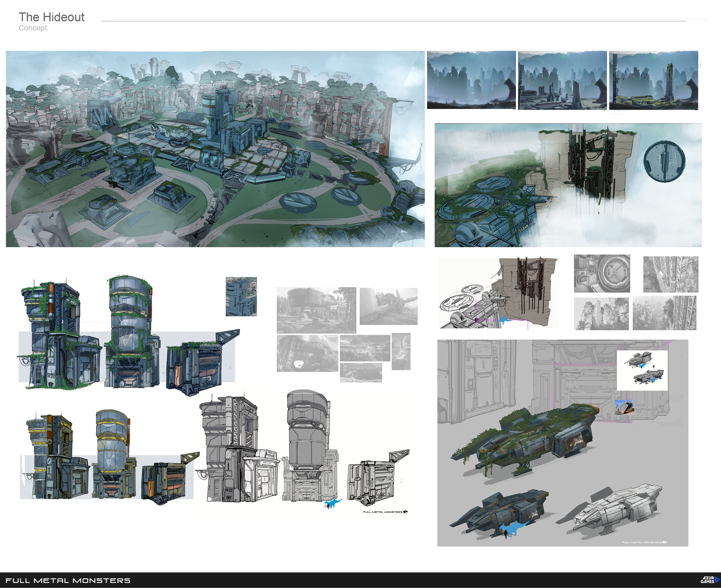This screenshot has height=588, width=721.
Task: Click the Full Metal Monsters logo under sketches
Action: pos(385,512)
